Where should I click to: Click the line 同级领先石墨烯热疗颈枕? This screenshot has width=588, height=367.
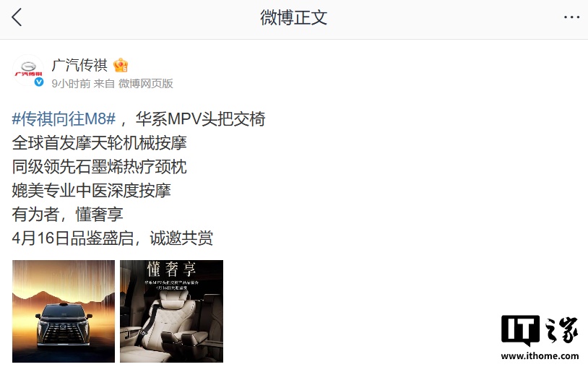pyautogui.click(x=100, y=167)
